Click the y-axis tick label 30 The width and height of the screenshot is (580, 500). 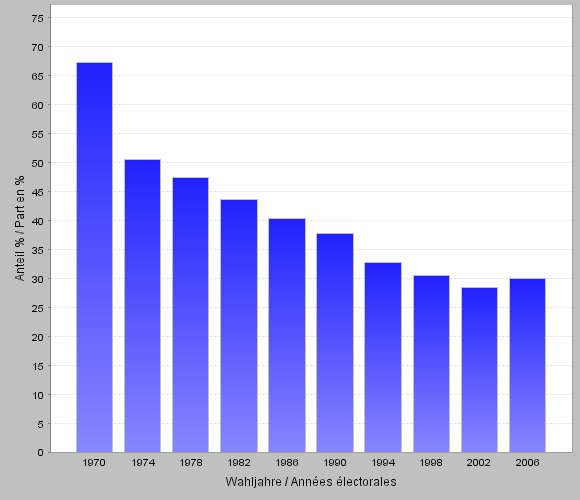pyautogui.click(x=38, y=279)
